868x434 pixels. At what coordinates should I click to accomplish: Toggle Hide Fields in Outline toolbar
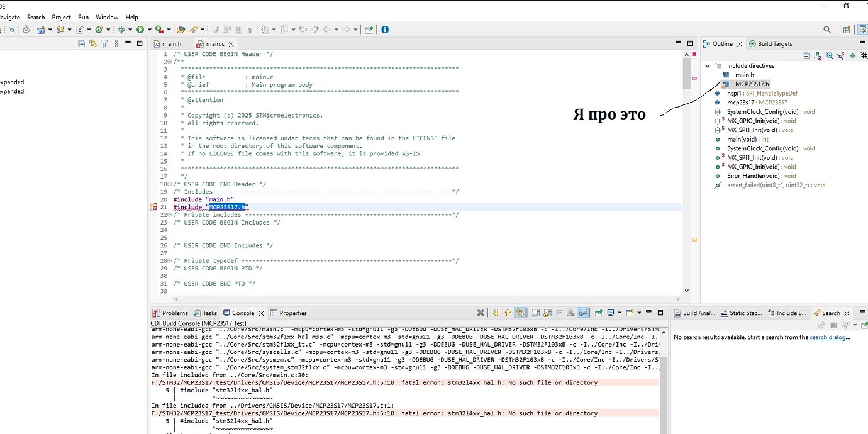pos(830,56)
